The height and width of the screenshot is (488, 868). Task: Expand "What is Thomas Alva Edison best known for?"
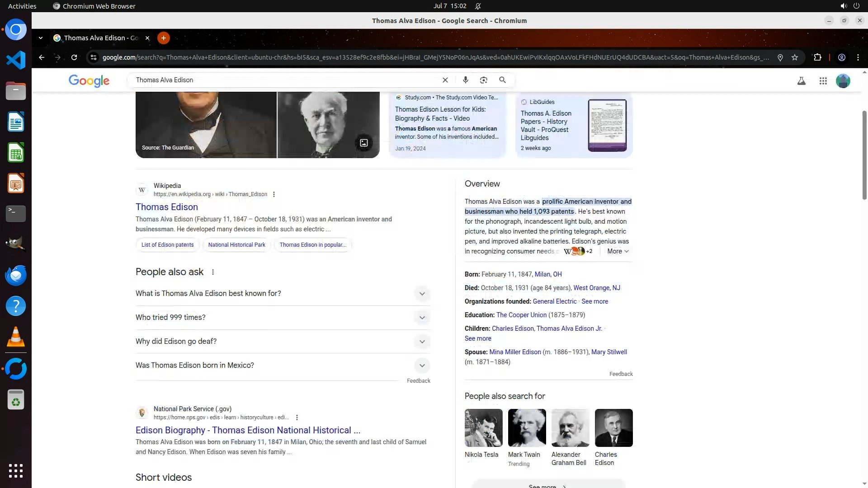pyautogui.click(x=422, y=294)
